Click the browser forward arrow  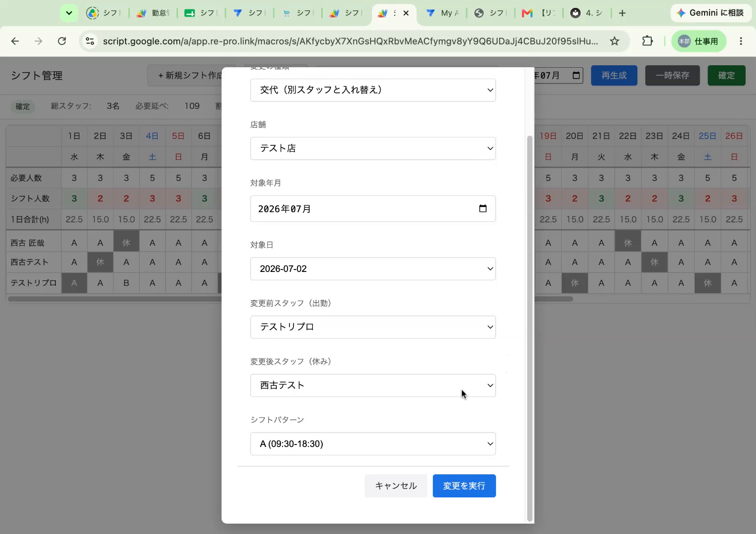(39, 42)
